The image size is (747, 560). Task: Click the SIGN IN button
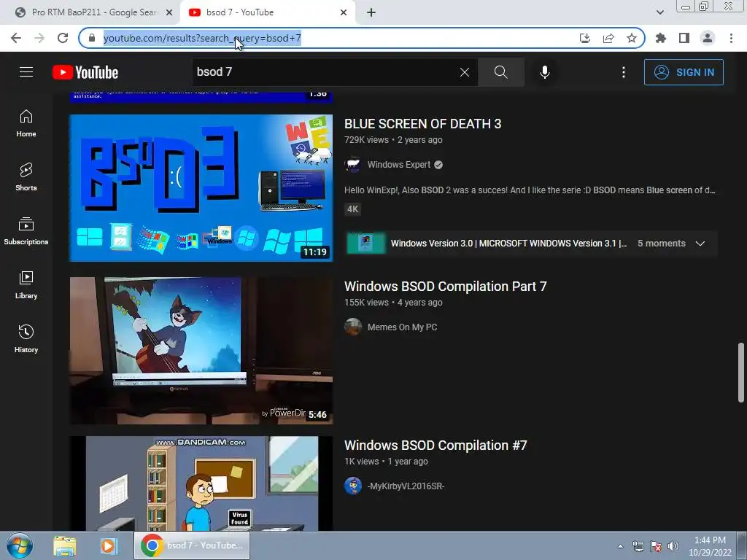coord(684,72)
